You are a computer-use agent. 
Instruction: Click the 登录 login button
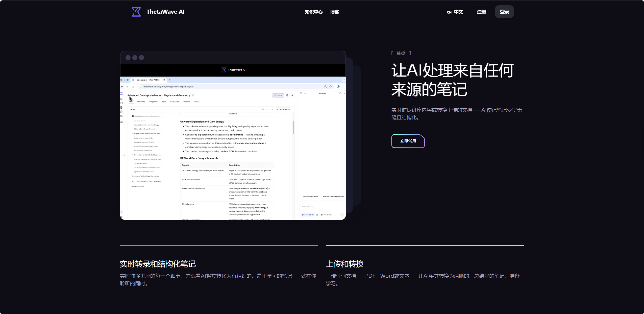click(x=504, y=12)
